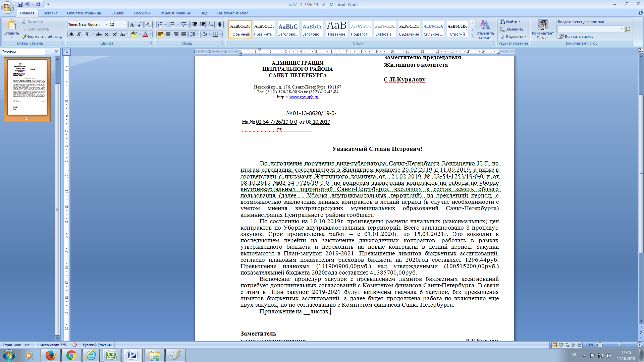
Task: Click the Copy (Копировать) button
Action: [35, 29]
